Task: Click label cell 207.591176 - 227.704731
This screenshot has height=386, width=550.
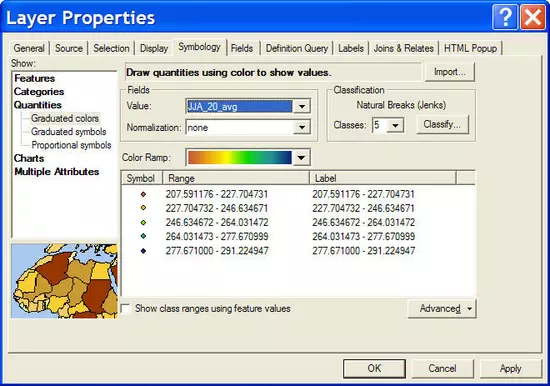Action: tap(363, 194)
